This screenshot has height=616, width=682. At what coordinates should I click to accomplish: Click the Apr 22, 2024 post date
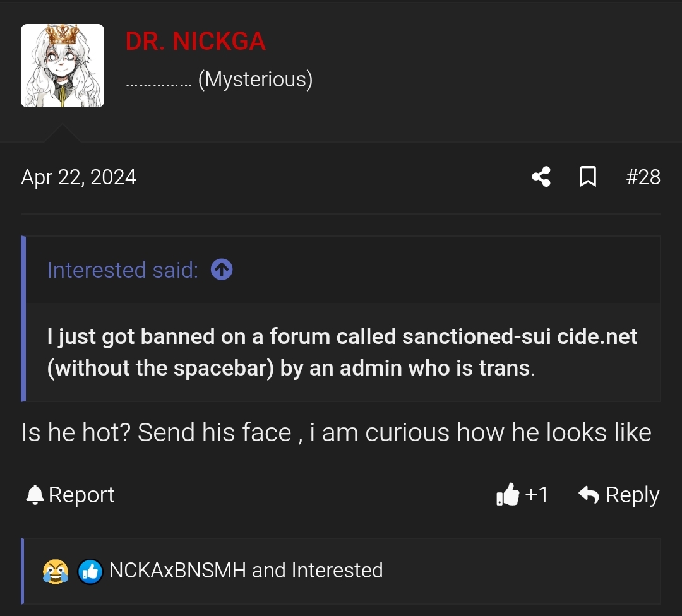79,177
